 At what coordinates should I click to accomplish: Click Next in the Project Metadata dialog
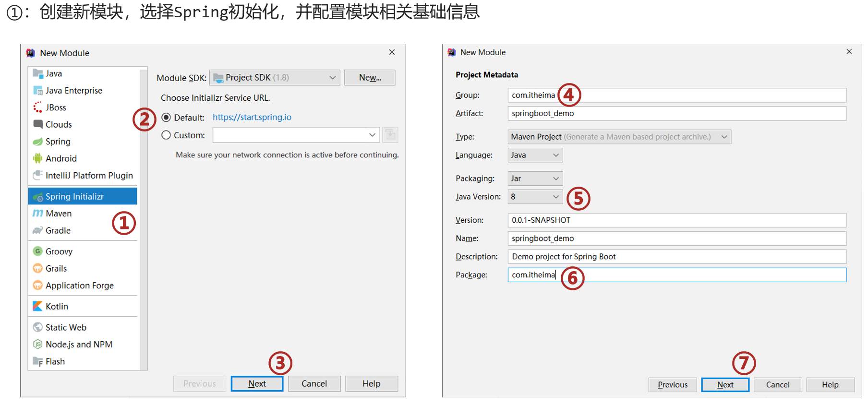point(725,384)
